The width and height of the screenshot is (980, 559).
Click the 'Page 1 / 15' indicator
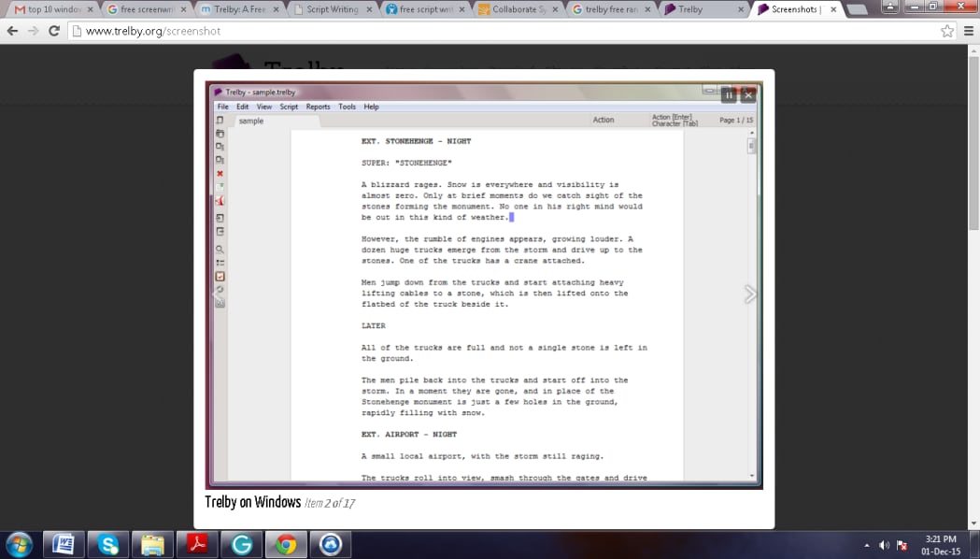tap(736, 120)
